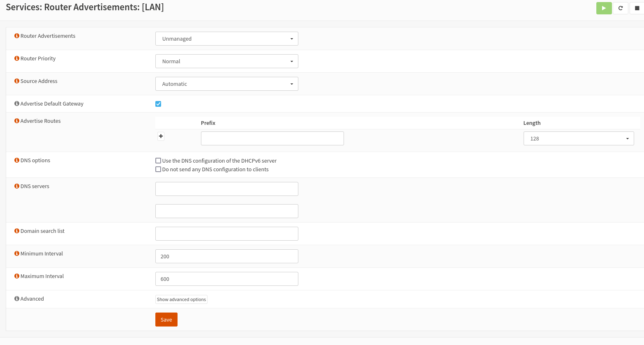Focus the route Prefix input field
The width and height of the screenshot is (644, 345).
coord(272,138)
